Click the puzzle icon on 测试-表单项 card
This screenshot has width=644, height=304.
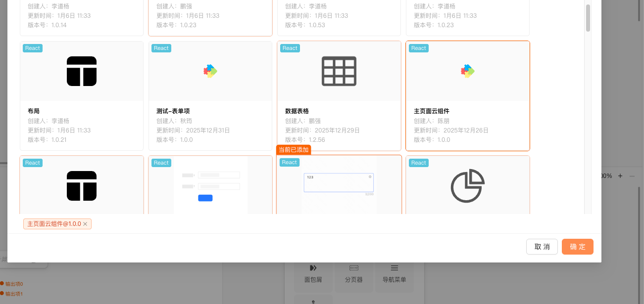[x=210, y=71]
